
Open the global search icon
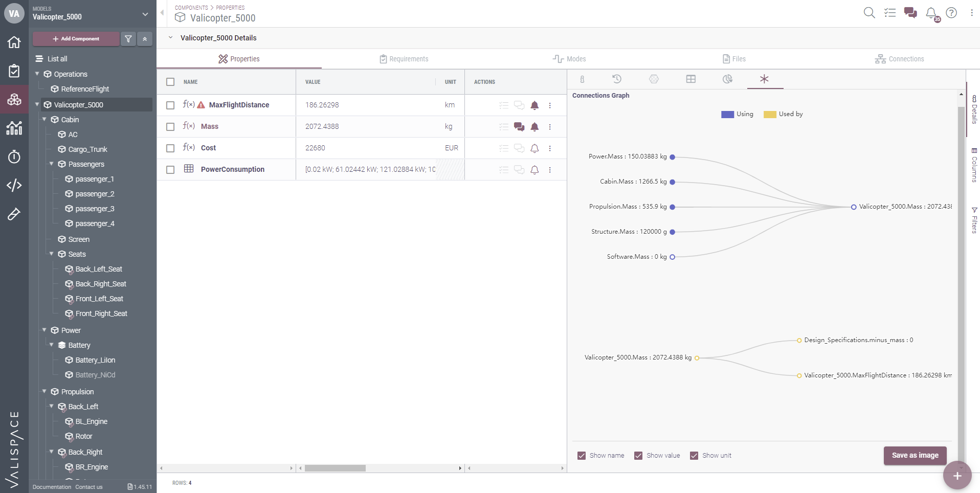tap(869, 13)
